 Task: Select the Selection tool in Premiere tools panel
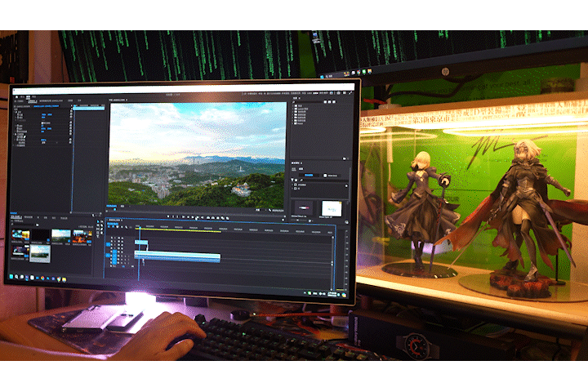tap(98, 221)
